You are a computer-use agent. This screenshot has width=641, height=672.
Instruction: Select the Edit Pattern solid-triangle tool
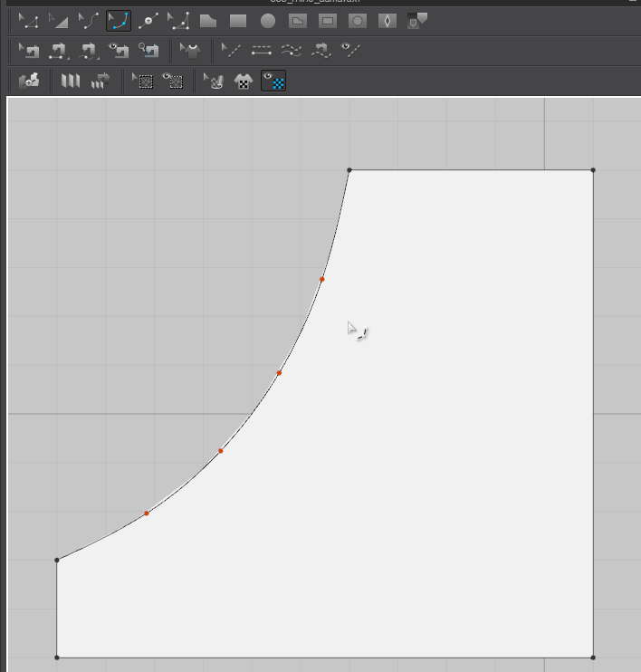[x=59, y=21]
